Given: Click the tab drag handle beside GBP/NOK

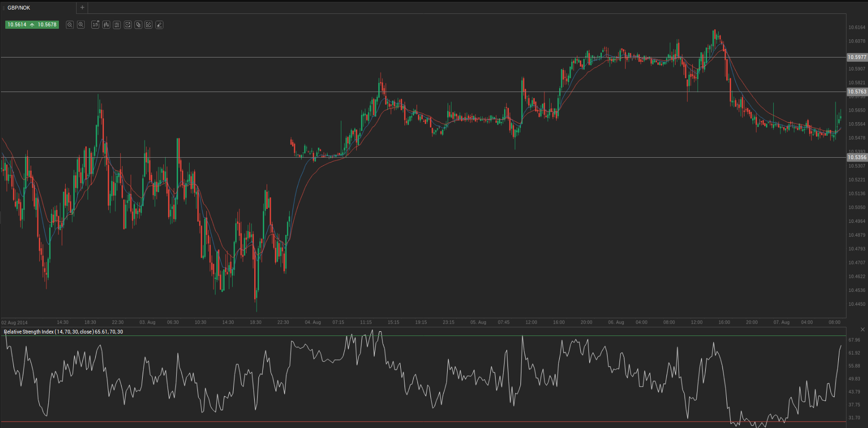Looking at the screenshot, I should (3, 8).
